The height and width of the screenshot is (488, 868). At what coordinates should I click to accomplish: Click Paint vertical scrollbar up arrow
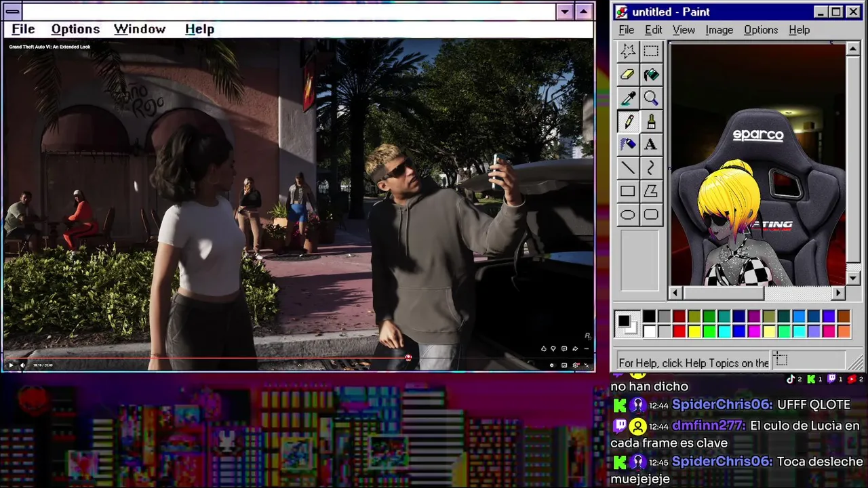[853, 49]
